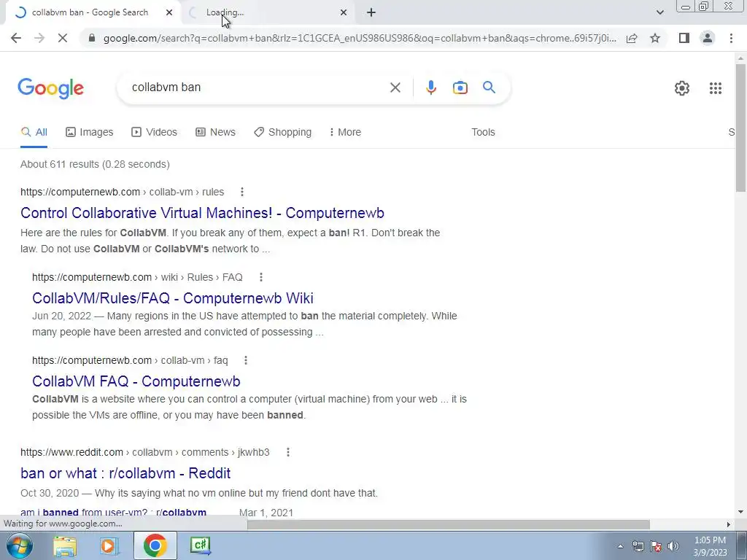Expand the More search categories
Image resolution: width=747 pixels, height=560 pixels.
345,133
